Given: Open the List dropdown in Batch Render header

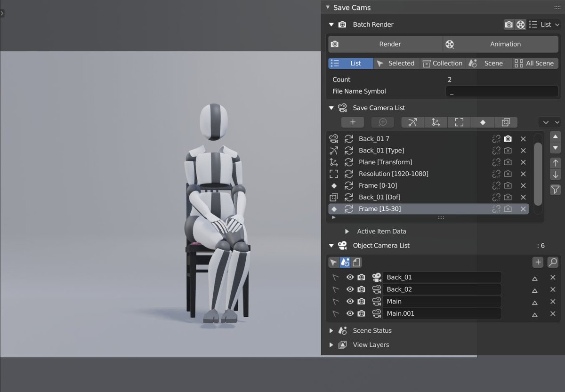Looking at the screenshot, I should click(x=544, y=24).
